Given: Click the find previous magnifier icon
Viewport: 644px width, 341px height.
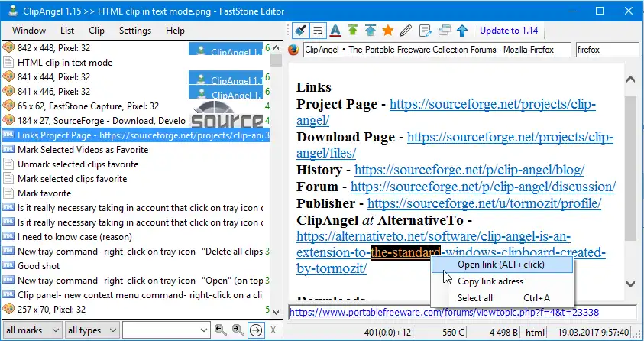Looking at the screenshot, I should (220, 330).
